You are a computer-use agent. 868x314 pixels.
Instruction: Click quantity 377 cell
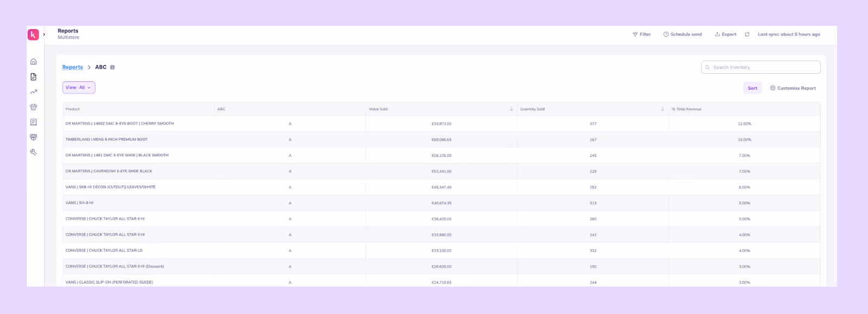pos(593,124)
